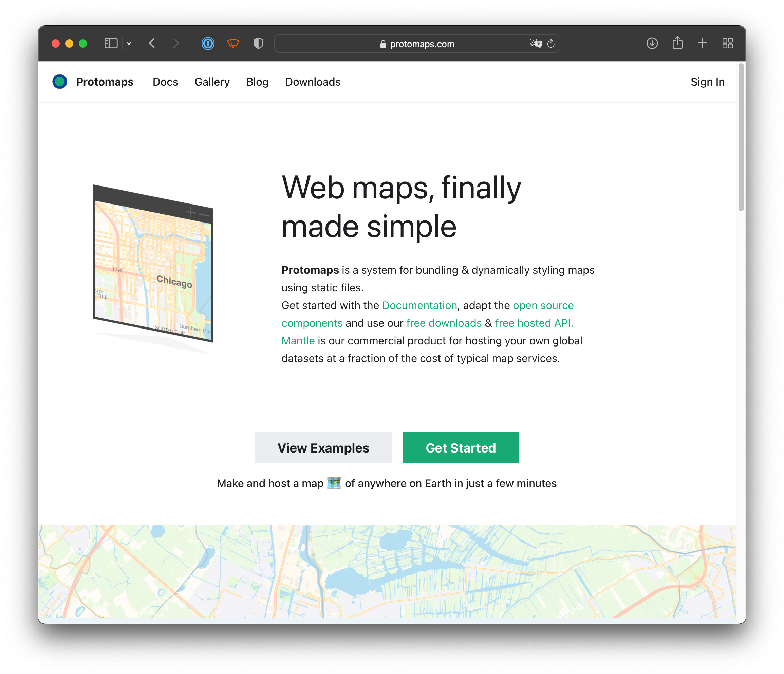This screenshot has height=674, width=784.
Task: Click the Sign In link
Action: 707,82
